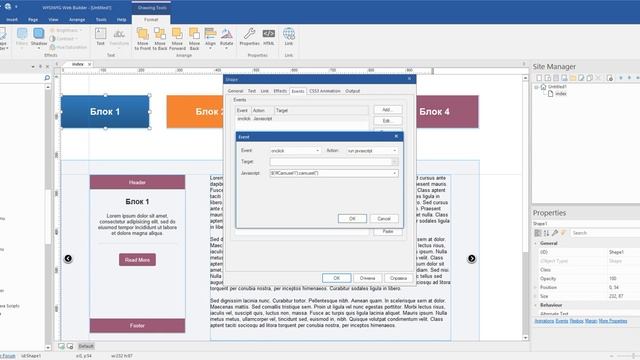The width and height of the screenshot is (640, 360).
Task: Click first new page icon in Site Manager
Action: coord(539,78)
